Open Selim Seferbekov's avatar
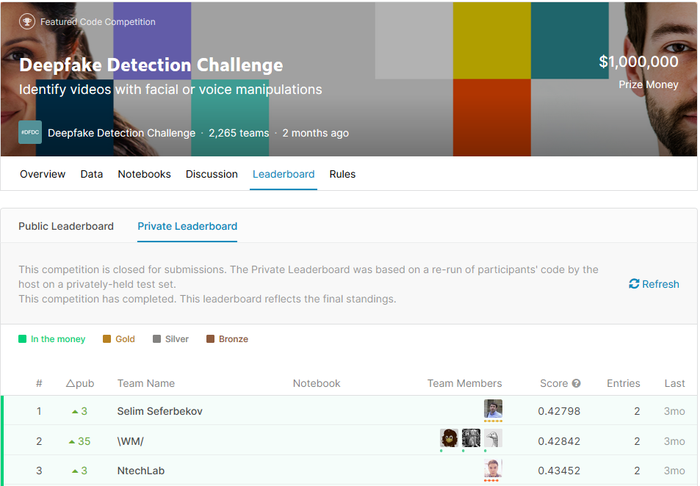This screenshot has width=700, height=486. pyautogui.click(x=493, y=408)
